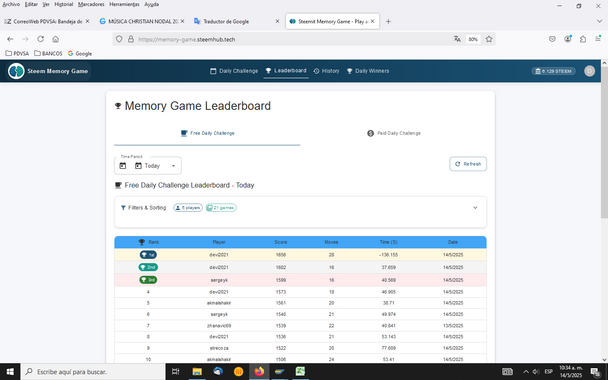Screen dimensions: 608x380
Task: Go to browser home icon
Action: [x=55, y=39]
